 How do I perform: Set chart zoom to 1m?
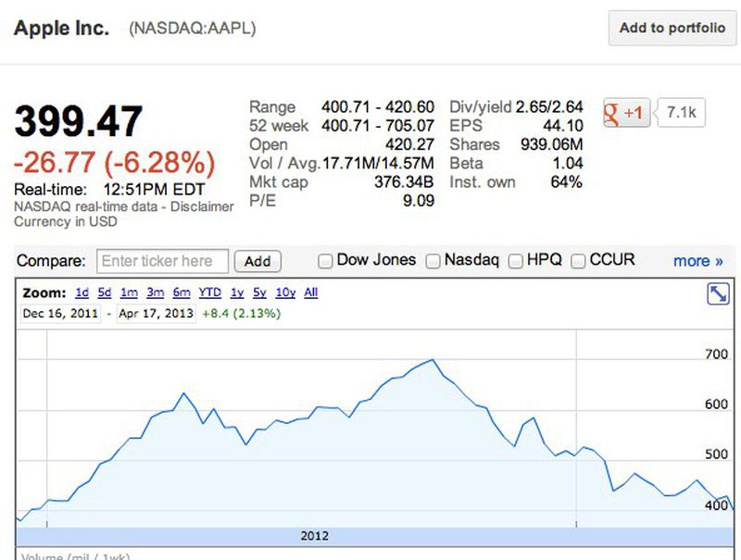pos(129,292)
